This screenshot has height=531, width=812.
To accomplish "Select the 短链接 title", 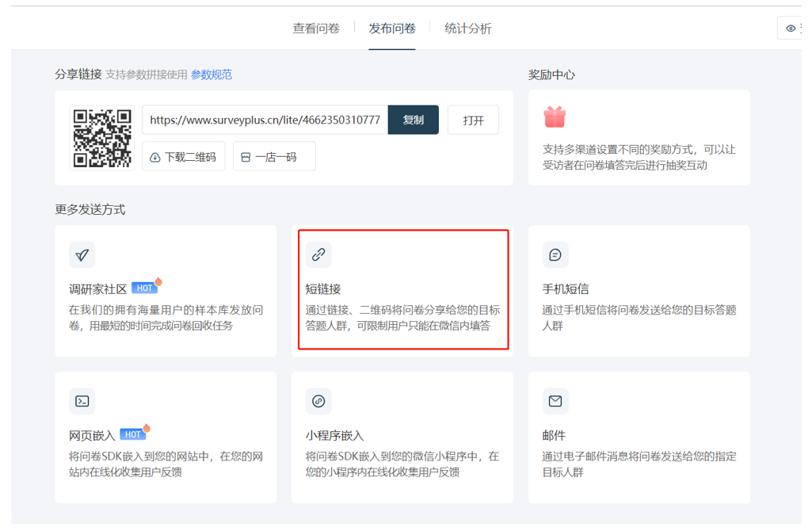I will tap(323, 289).
